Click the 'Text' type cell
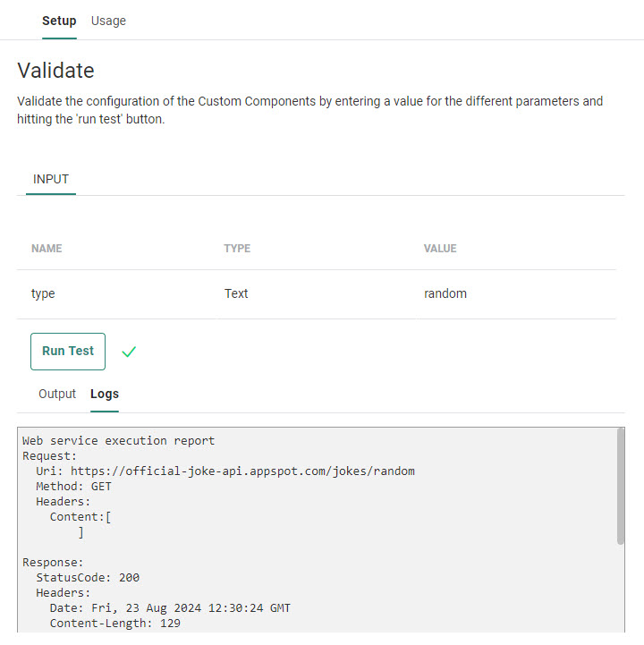 pos(236,293)
